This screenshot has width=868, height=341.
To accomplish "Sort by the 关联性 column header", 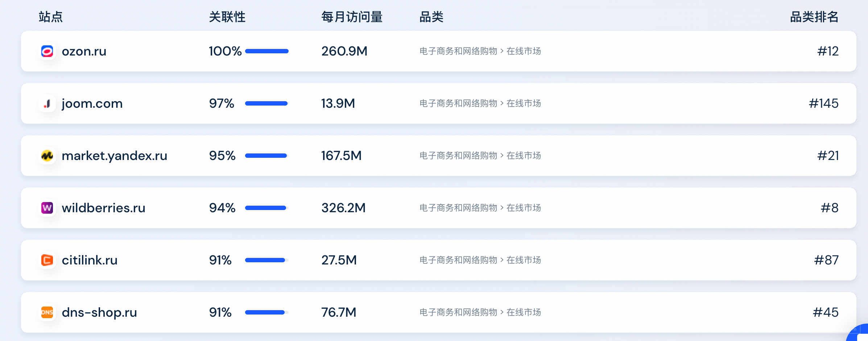I will pos(227,17).
